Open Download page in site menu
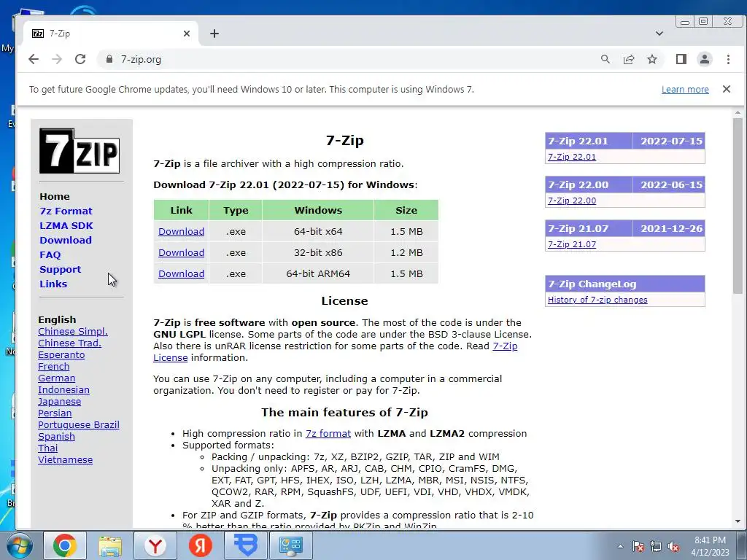Image resolution: width=747 pixels, height=560 pixels. pyautogui.click(x=66, y=241)
